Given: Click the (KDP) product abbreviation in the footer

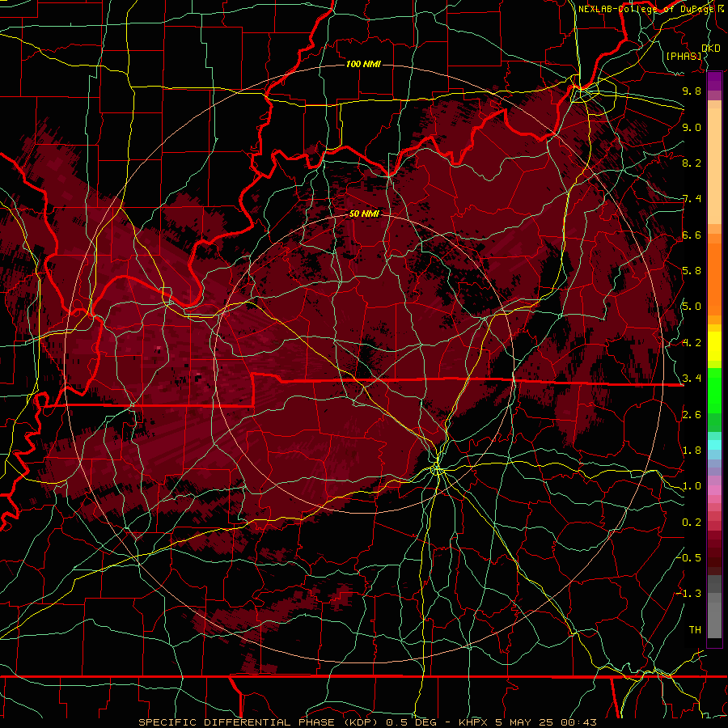Looking at the screenshot, I should click(x=360, y=722).
